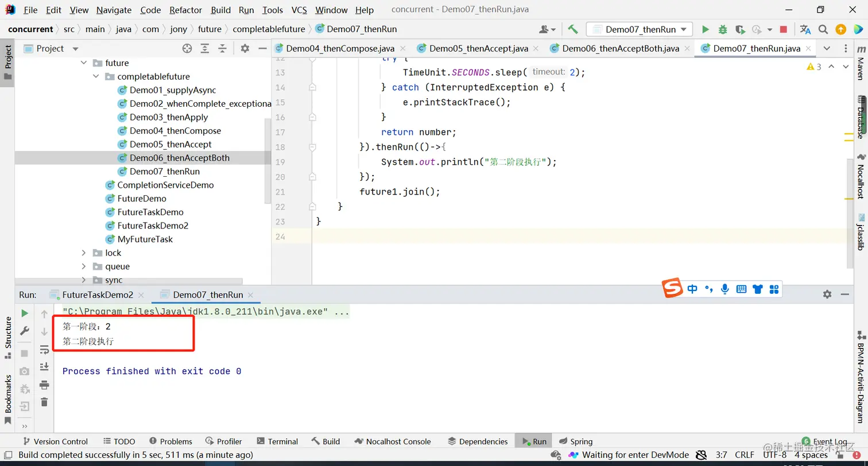Switch to Demo04_thenCompose.java editor tab
The image size is (868, 466).
(x=340, y=49)
